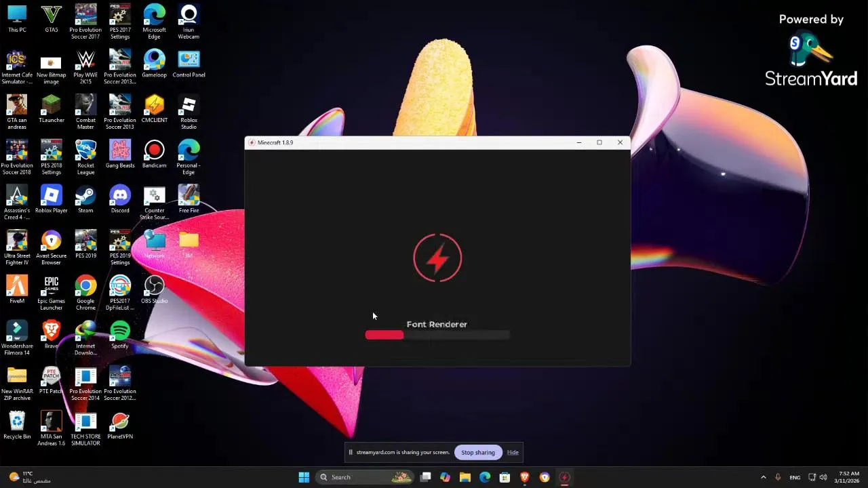Open TECH STORE SIMULATOR shortcut
This screenshot has height=488, width=868.
tap(85, 429)
